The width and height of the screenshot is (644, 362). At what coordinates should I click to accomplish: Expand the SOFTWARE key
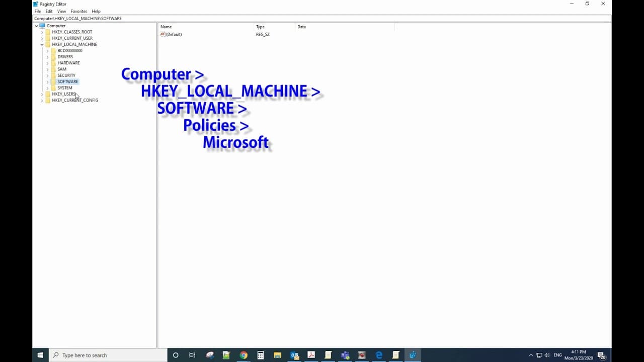47,81
